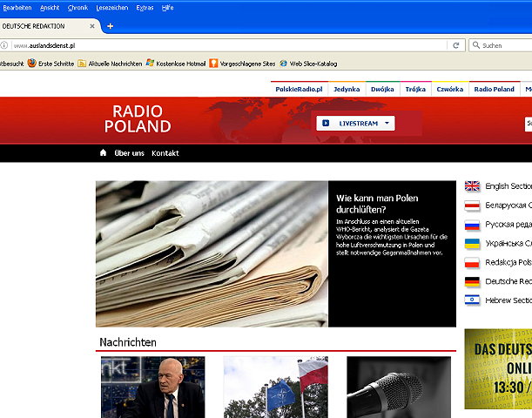The width and height of the screenshot is (532, 418).
Task: Click the home icon in black navbar
Action: pos(103,152)
